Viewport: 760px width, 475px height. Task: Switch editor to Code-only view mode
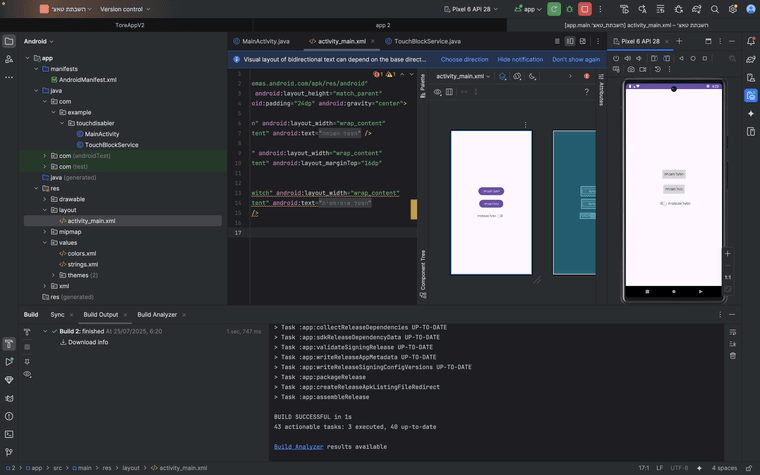click(557, 41)
